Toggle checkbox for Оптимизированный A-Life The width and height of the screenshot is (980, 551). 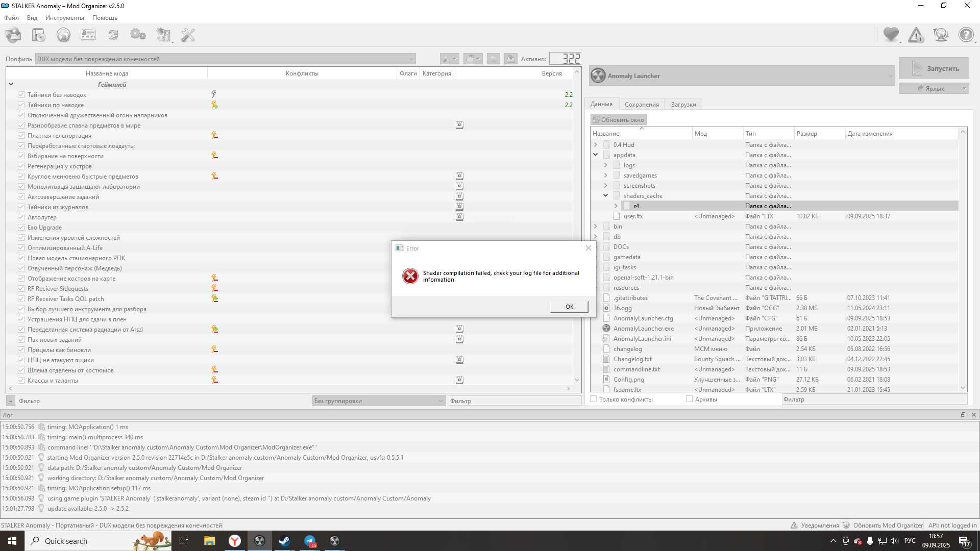(21, 247)
